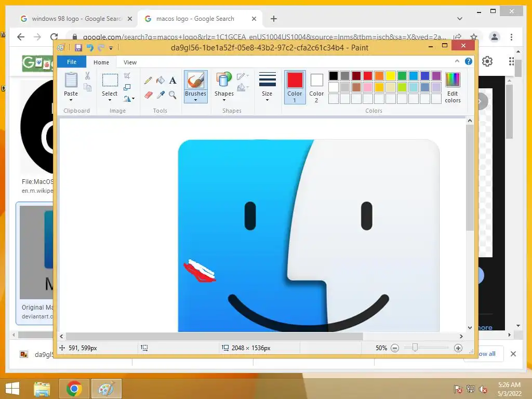Open the Brushes dropdown arrow
532x399 pixels.
[195, 100]
